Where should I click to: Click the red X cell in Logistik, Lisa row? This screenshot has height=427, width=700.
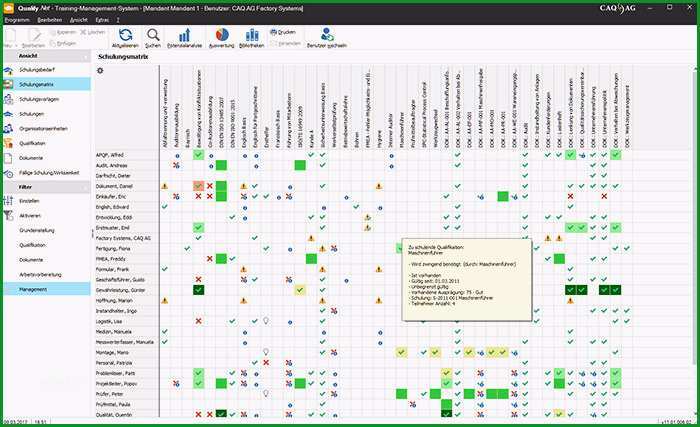pyautogui.click(x=199, y=321)
